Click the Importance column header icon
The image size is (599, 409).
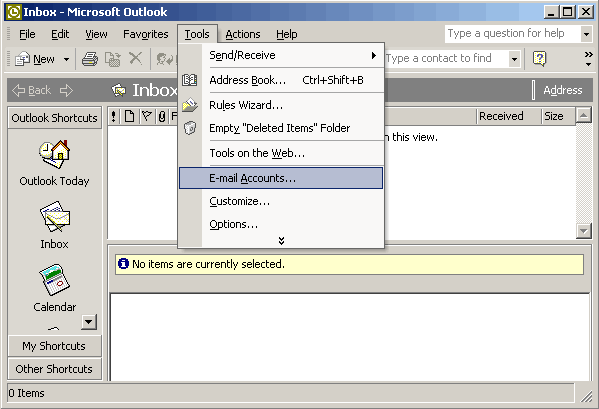(114, 116)
